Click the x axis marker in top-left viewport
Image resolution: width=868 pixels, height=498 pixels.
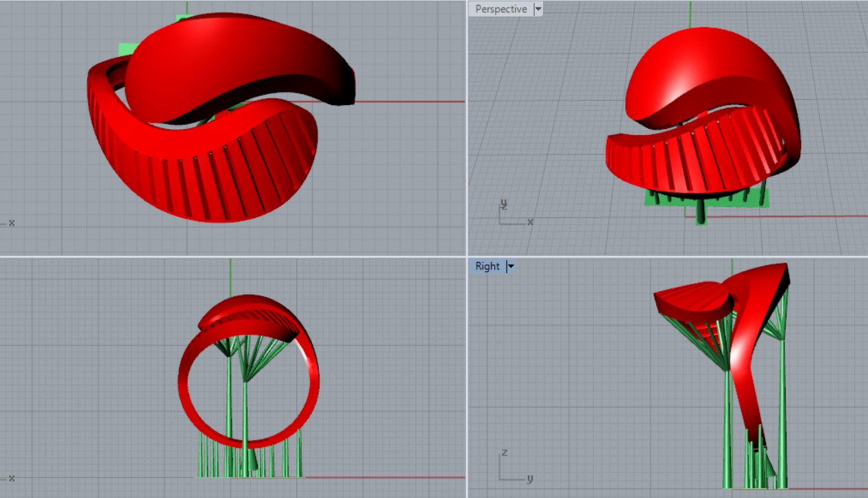tap(10, 223)
